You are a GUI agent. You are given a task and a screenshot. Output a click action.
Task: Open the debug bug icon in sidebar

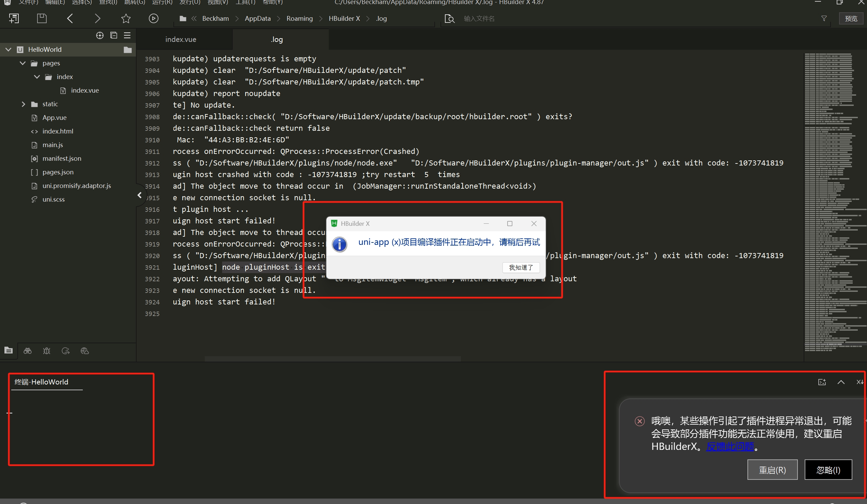click(x=46, y=351)
